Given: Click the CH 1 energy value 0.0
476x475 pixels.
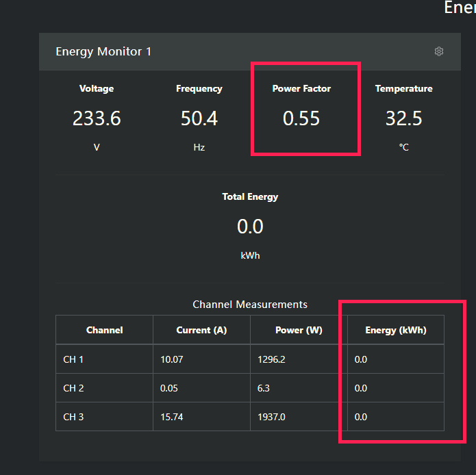Looking at the screenshot, I should (x=361, y=359).
